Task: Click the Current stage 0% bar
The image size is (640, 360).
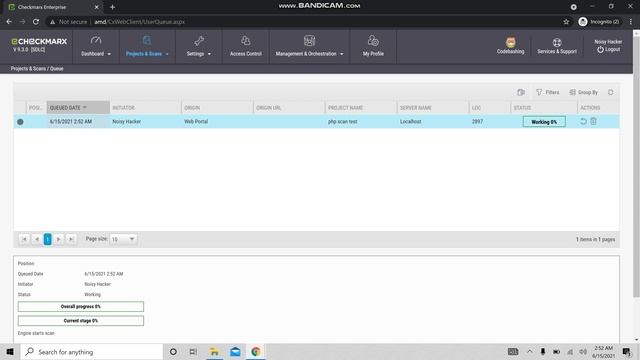Action: pyautogui.click(x=81, y=321)
